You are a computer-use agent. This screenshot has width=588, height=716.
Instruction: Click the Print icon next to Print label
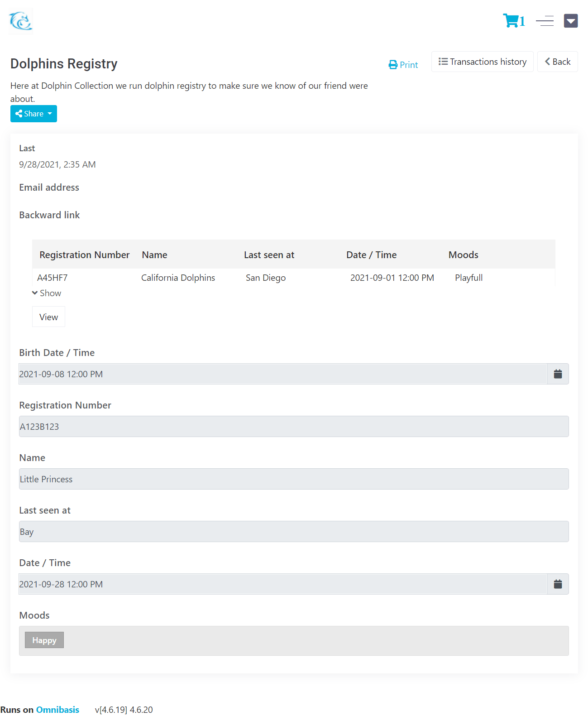(x=392, y=64)
